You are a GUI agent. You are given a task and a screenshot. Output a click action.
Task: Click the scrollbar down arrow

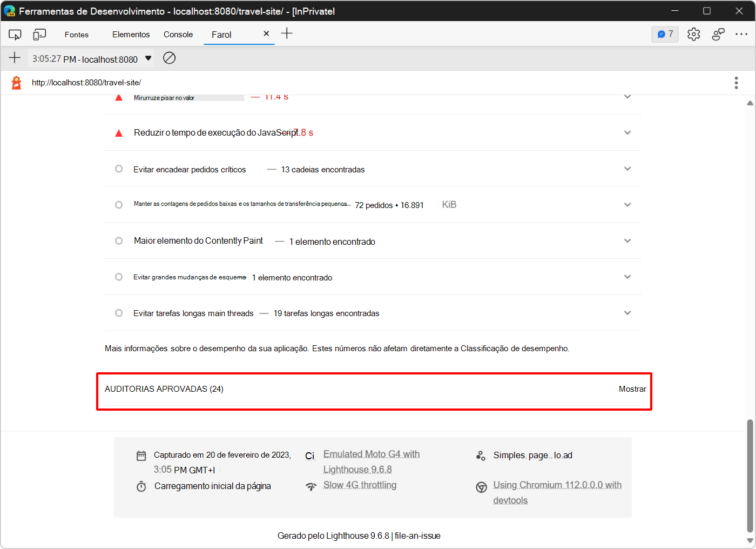click(x=750, y=540)
